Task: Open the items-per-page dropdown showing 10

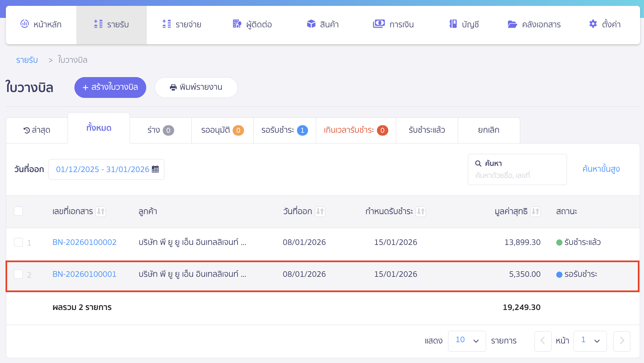Action: tap(467, 341)
